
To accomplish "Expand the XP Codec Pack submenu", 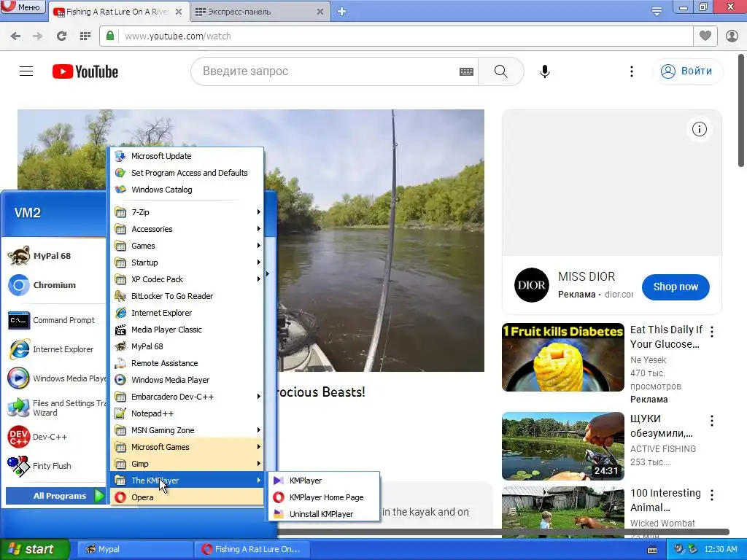I will 187,279.
